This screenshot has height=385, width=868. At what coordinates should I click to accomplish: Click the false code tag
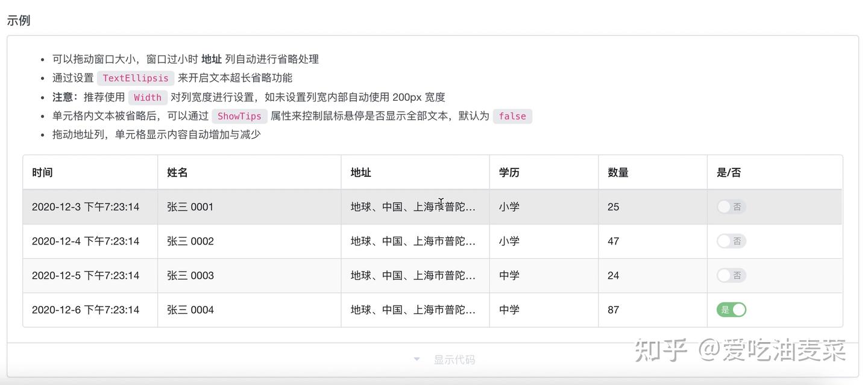[x=512, y=116]
